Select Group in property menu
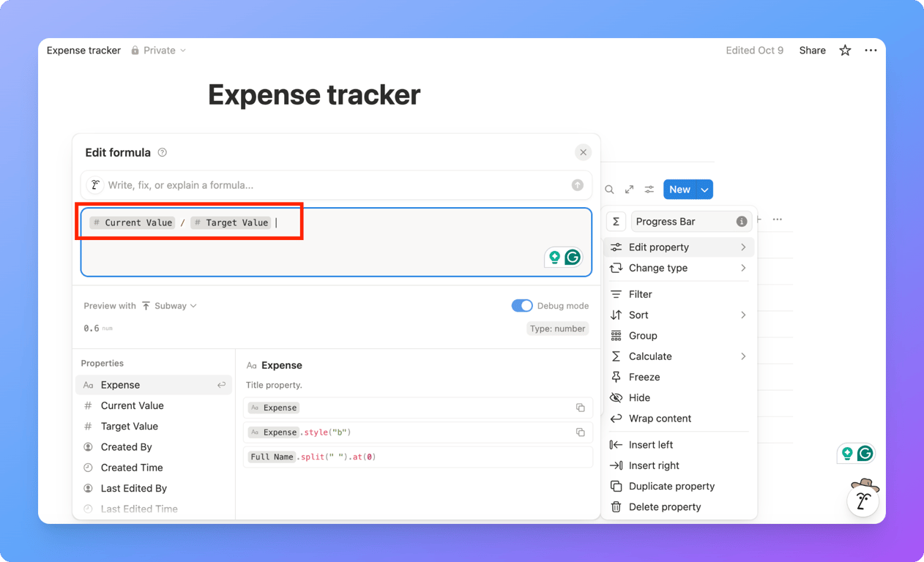The width and height of the screenshot is (924, 562). [x=679, y=336]
